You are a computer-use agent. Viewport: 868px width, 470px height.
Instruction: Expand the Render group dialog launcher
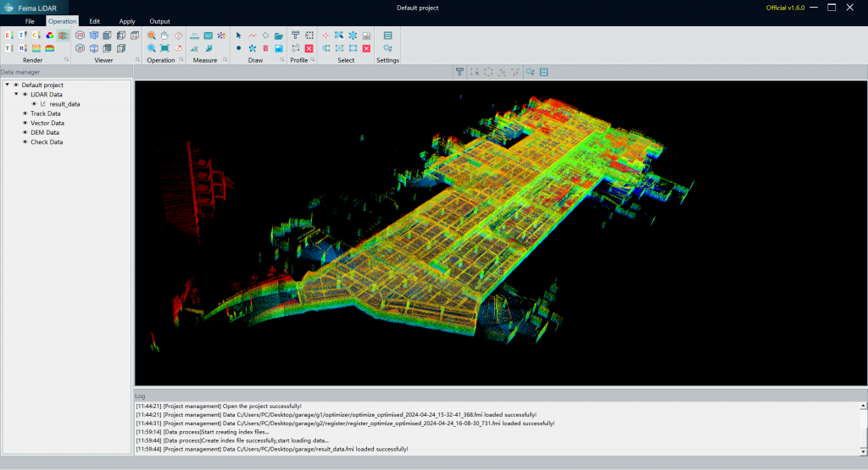point(66,60)
